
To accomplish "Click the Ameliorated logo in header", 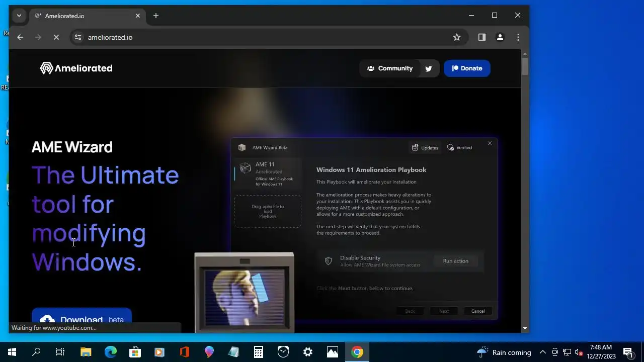I will (76, 68).
